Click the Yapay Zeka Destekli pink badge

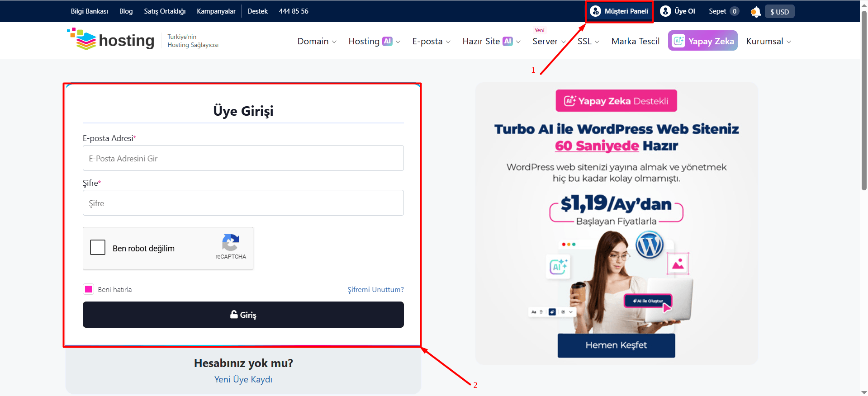coord(616,101)
